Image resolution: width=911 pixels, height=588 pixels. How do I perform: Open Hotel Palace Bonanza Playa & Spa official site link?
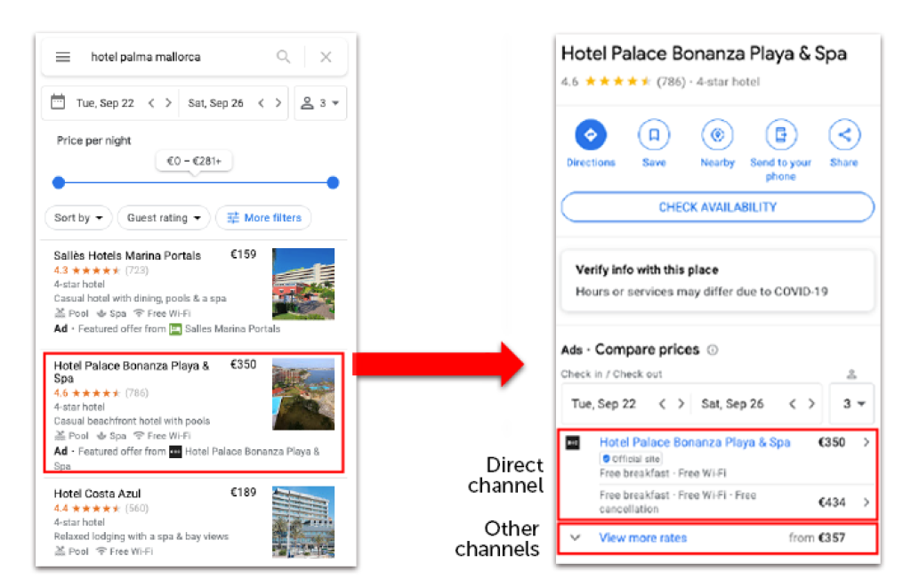694,442
